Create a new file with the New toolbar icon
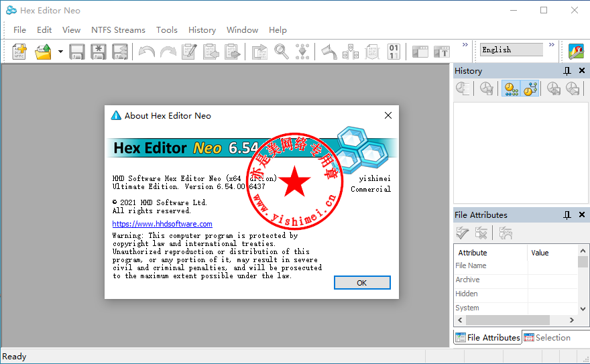This screenshot has height=364, width=590. pyautogui.click(x=19, y=52)
